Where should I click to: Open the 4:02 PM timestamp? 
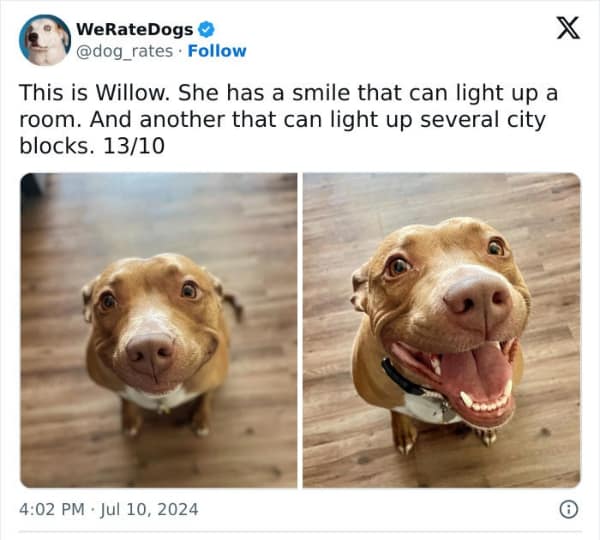pos(52,509)
